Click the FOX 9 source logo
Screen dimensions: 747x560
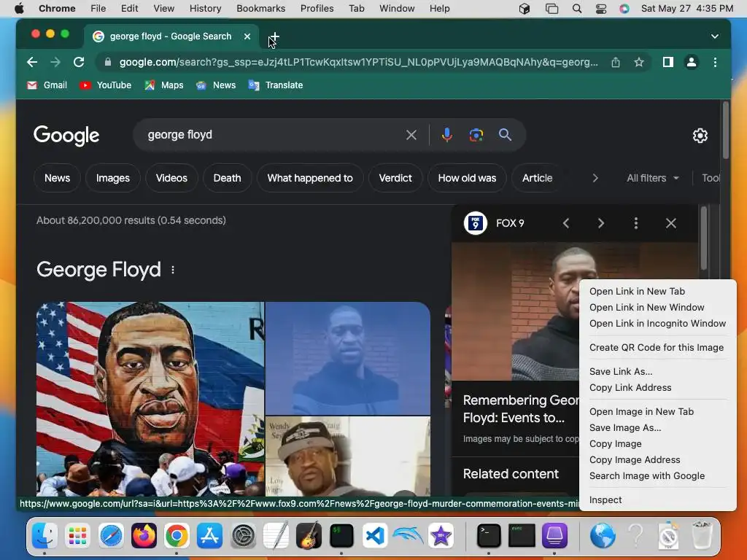point(476,223)
